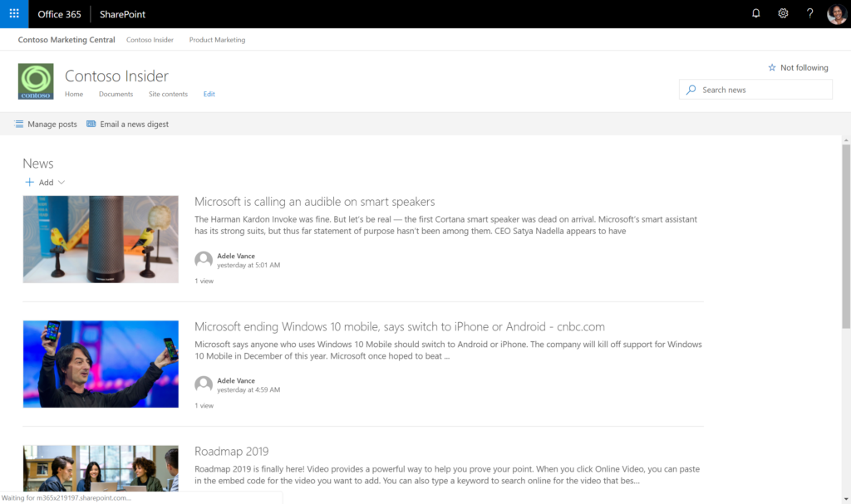The height and width of the screenshot is (504, 851).
Task: Click the Windows 10 Mobile summary text
Action: 448,350
